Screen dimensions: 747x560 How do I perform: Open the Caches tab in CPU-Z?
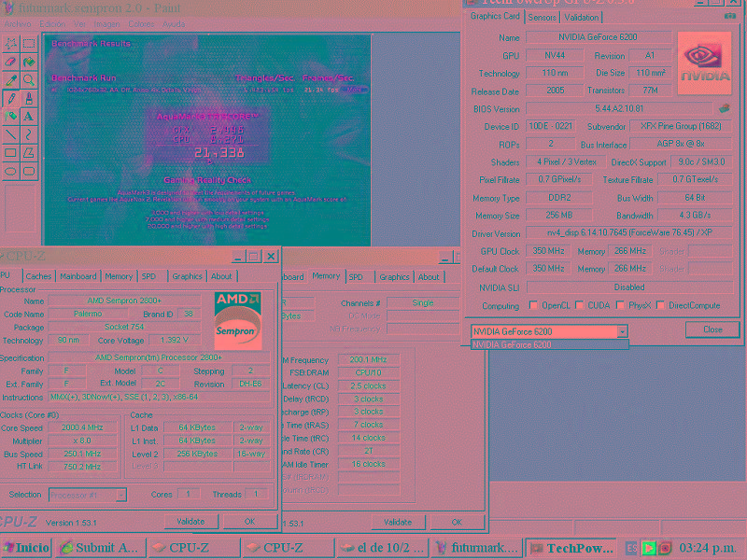tap(38, 276)
